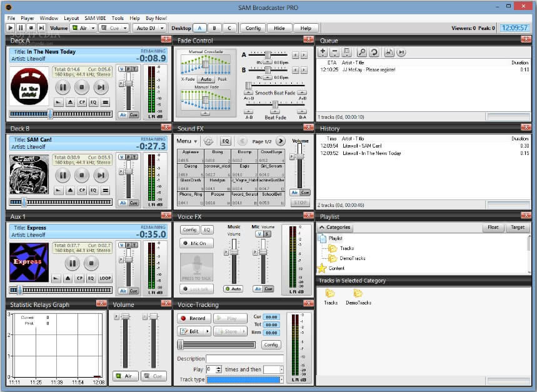Toggle Cue output on Deck A
The image size is (537, 392).
pyautogui.click(x=134, y=115)
